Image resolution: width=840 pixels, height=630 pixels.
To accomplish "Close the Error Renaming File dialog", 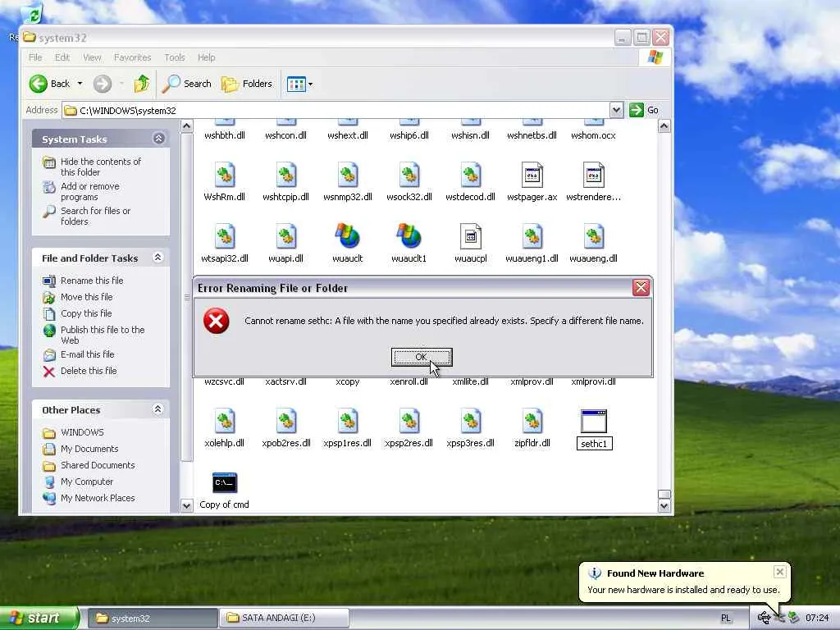I will click(641, 288).
